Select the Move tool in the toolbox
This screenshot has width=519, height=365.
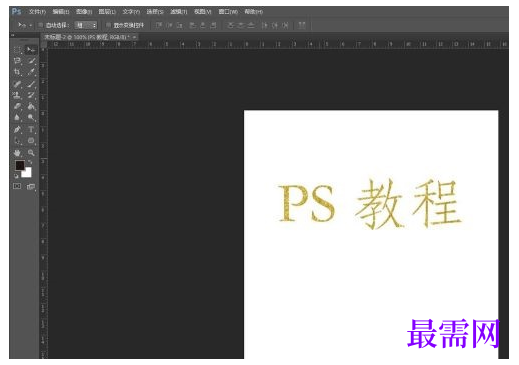pos(31,50)
